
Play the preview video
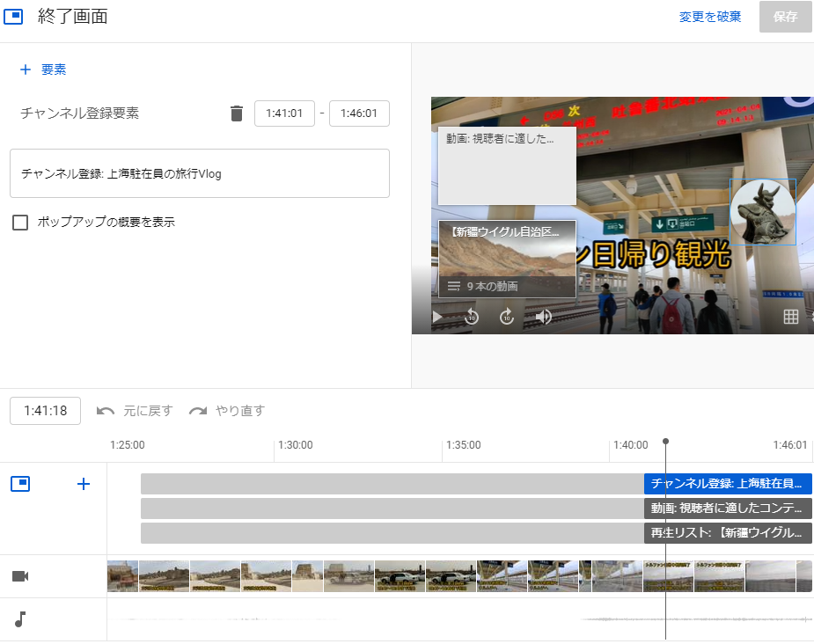tap(437, 317)
